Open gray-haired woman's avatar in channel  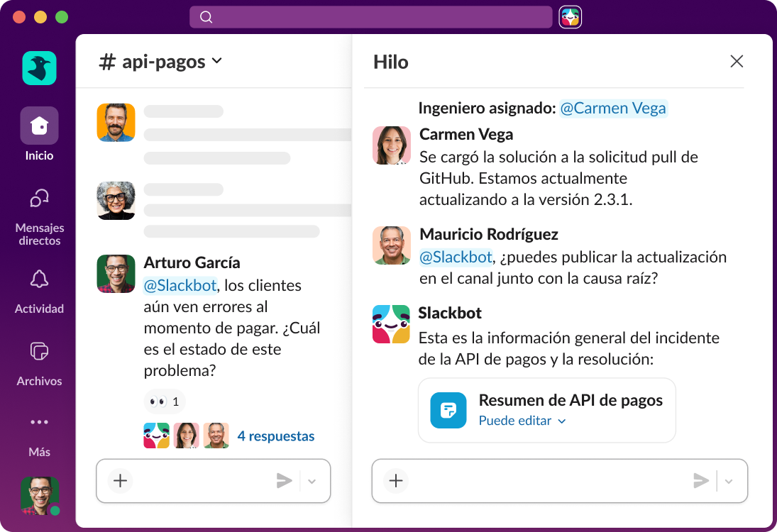pos(116,201)
